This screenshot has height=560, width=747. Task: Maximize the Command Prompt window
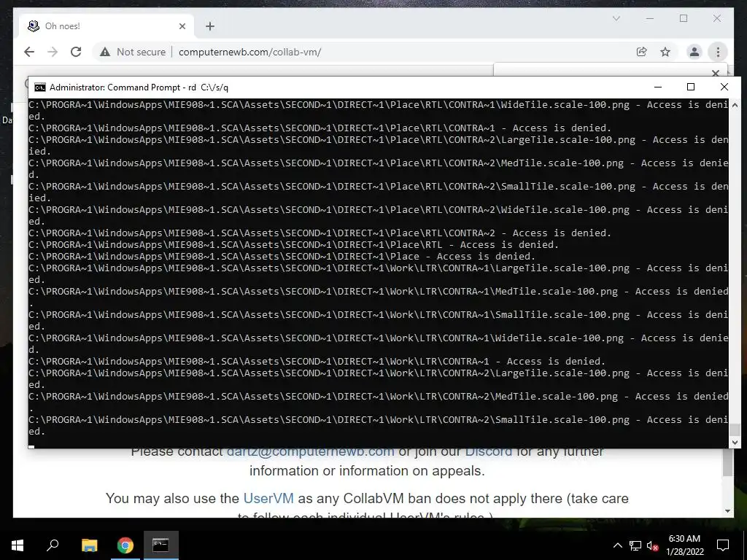[x=691, y=87]
